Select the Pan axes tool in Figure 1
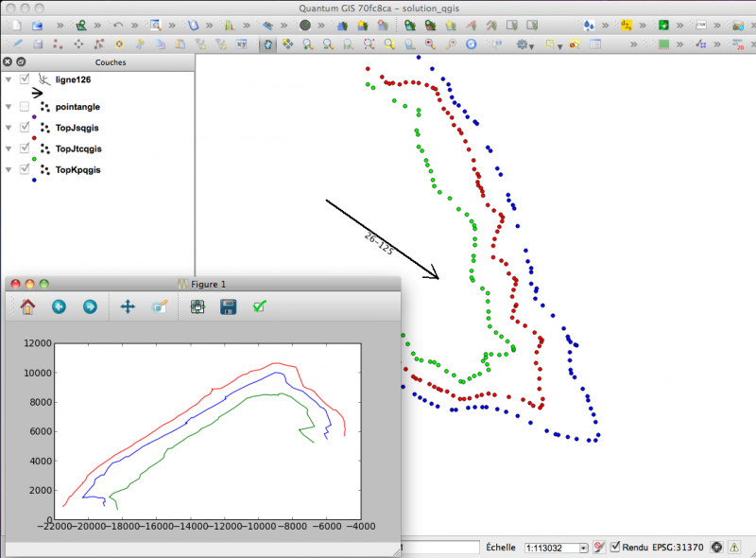The width and height of the screenshot is (756, 558). coord(129,306)
